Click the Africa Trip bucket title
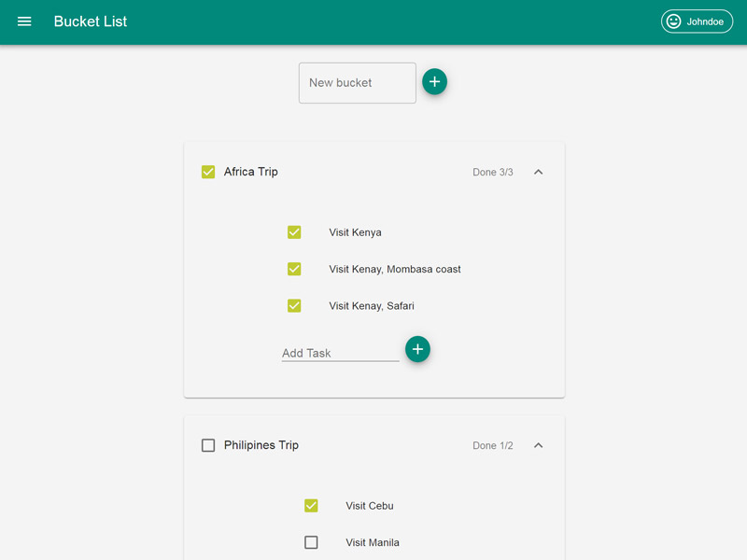The height and width of the screenshot is (560, 747). pyautogui.click(x=251, y=172)
